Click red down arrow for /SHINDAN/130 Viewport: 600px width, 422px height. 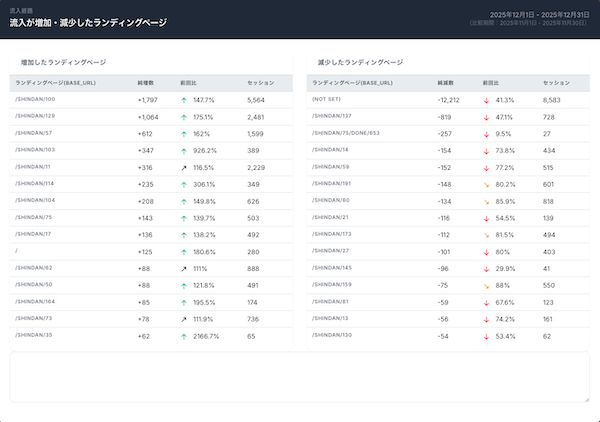click(485, 335)
